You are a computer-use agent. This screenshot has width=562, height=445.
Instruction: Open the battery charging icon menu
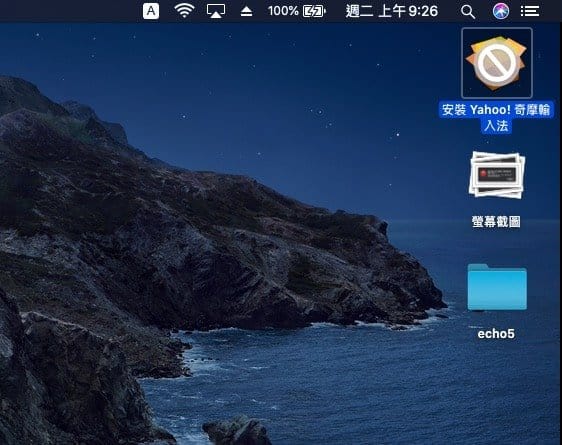314,11
